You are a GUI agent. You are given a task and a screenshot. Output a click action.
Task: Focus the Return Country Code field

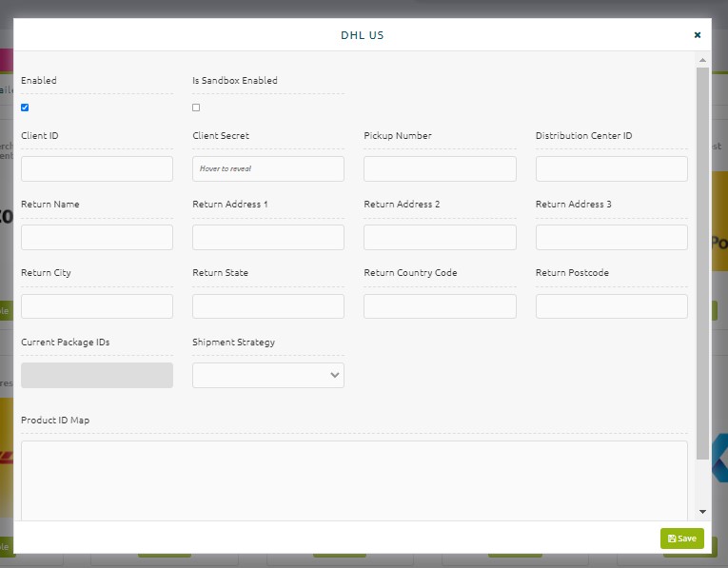[x=440, y=306]
